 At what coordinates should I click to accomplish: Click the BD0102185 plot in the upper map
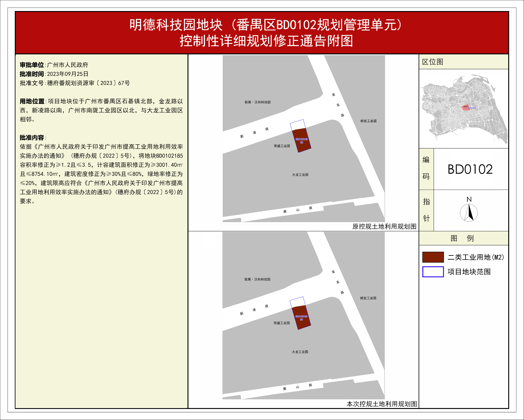click(x=302, y=140)
